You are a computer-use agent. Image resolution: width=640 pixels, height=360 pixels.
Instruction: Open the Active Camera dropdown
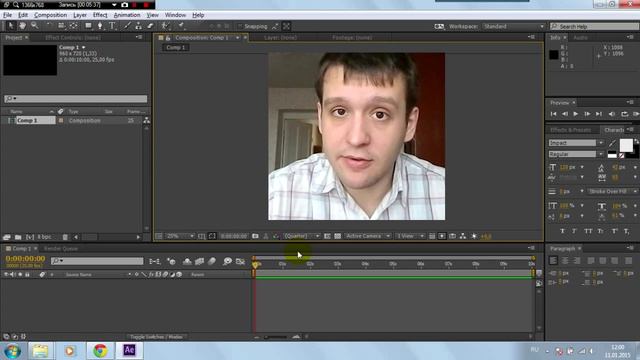pyautogui.click(x=367, y=236)
